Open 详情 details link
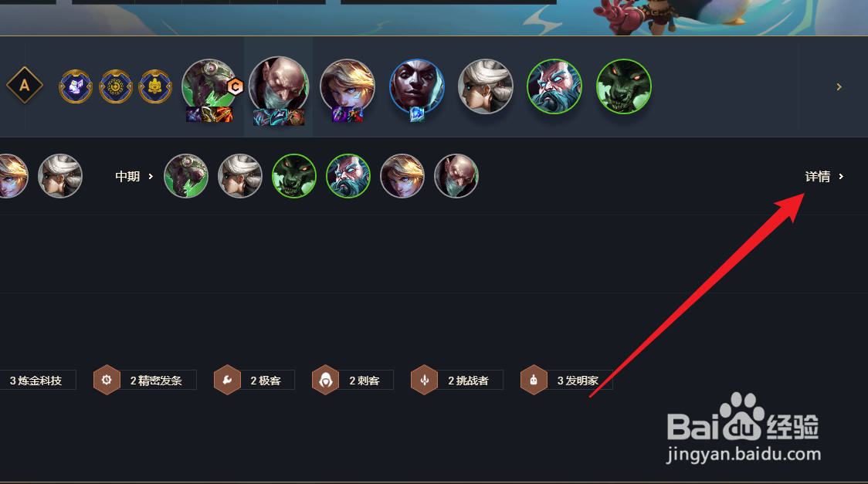 point(818,177)
